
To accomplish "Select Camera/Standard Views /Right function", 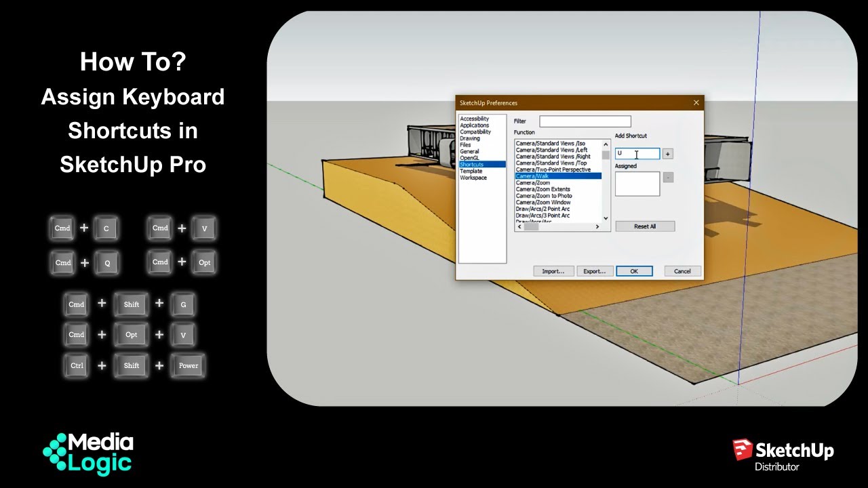I will pos(553,157).
